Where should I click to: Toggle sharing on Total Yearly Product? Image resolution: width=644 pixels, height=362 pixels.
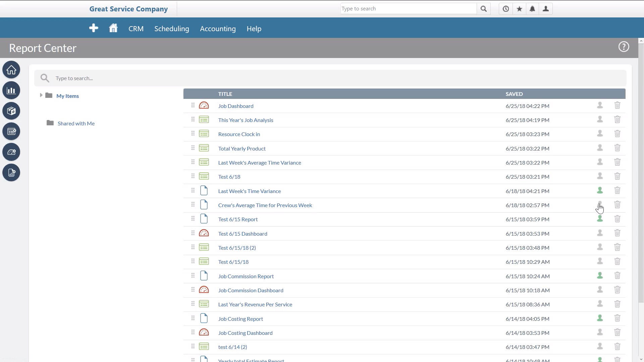600,148
